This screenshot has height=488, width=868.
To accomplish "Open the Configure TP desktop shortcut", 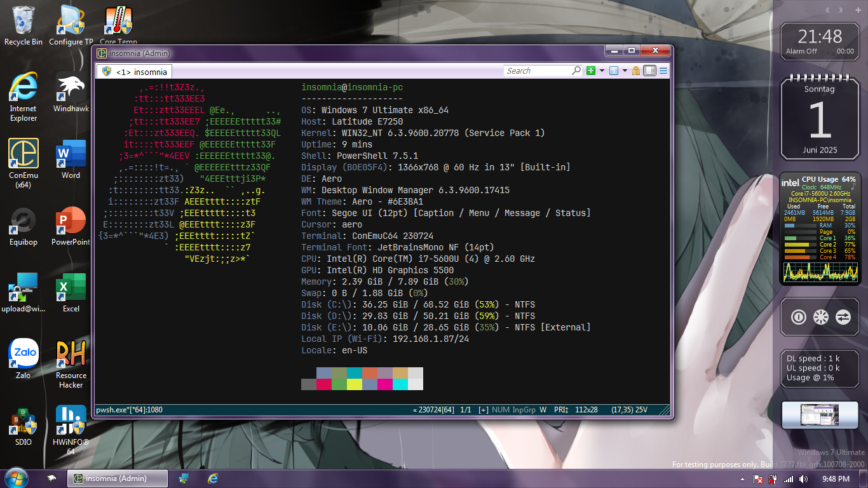I will pyautogui.click(x=71, y=25).
